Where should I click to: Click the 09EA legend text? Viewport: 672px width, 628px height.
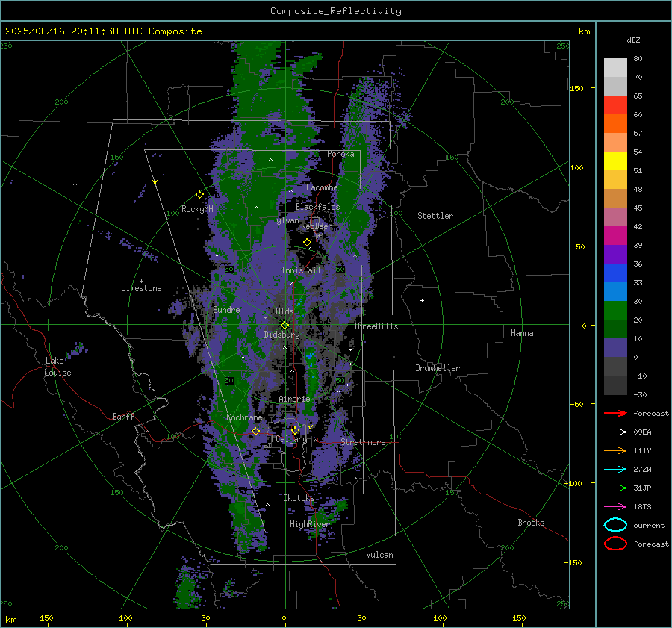642,432
